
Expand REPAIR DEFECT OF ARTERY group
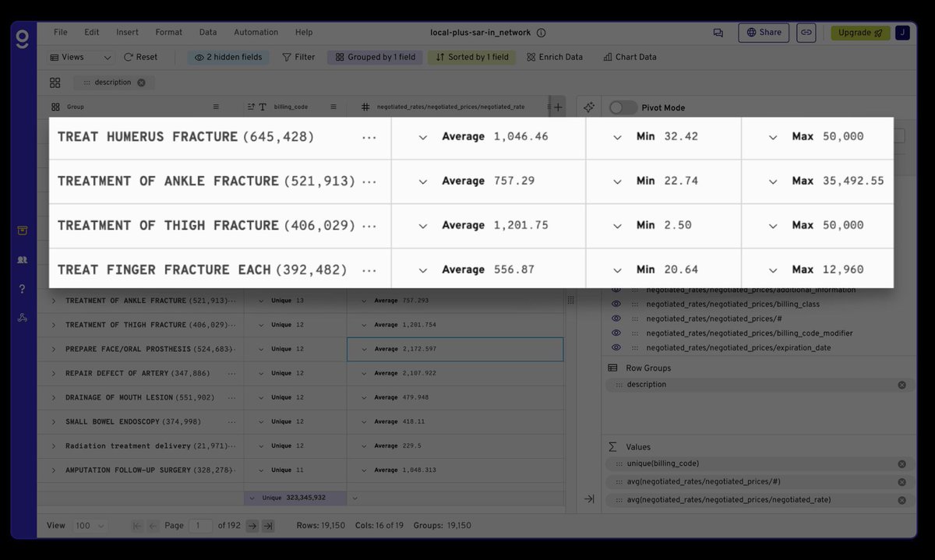tap(54, 374)
